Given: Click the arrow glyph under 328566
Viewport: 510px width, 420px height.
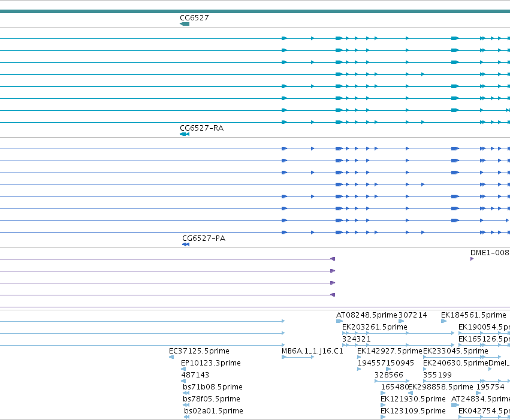Looking at the screenshot, I should click(x=392, y=381).
